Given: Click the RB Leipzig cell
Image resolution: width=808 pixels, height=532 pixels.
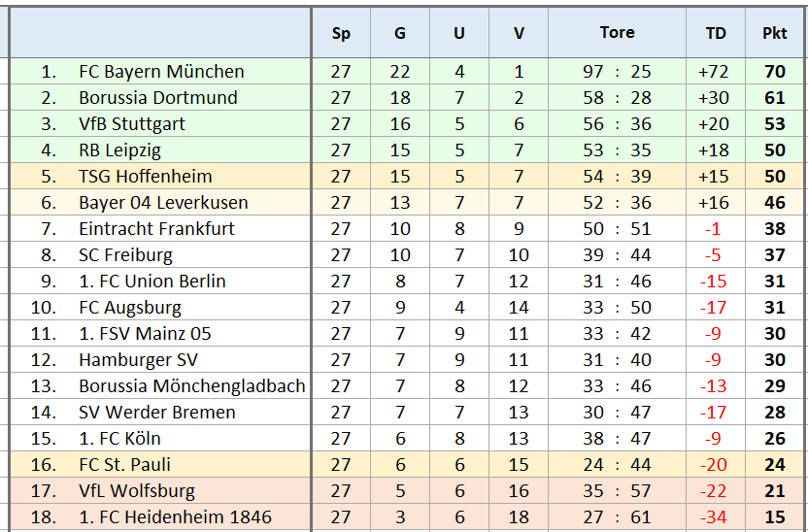Looking at the screenshot, I should coord(120,150).
